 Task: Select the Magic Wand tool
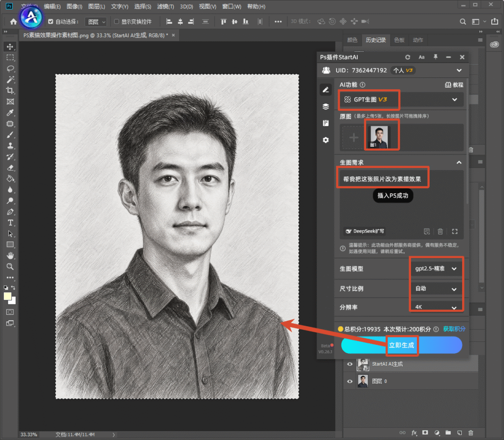click(x=10, y=79)
